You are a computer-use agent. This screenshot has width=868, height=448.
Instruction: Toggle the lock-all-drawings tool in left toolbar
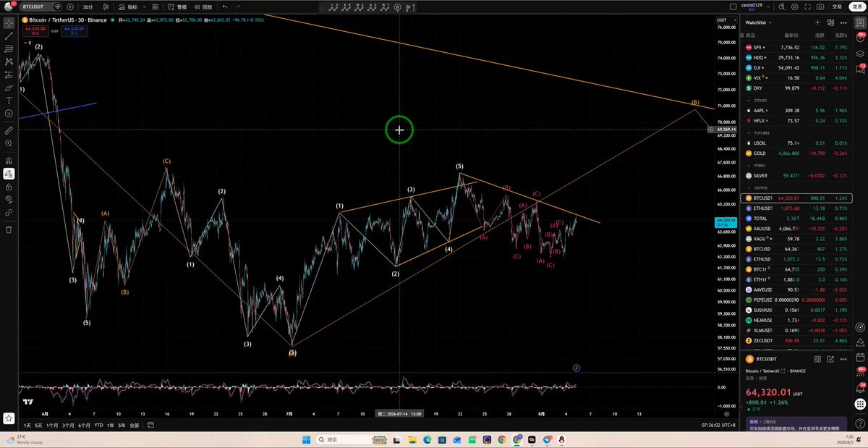pyautogui.click(x=9, y=186)
